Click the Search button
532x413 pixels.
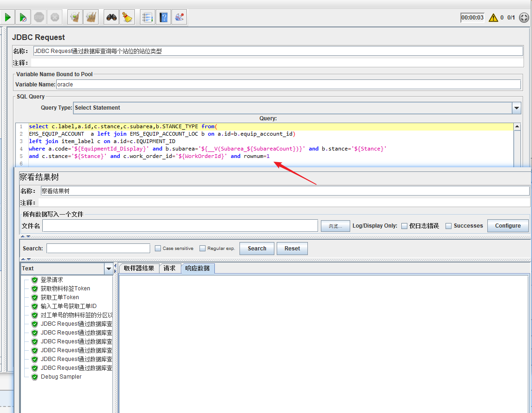coord(257,249)
